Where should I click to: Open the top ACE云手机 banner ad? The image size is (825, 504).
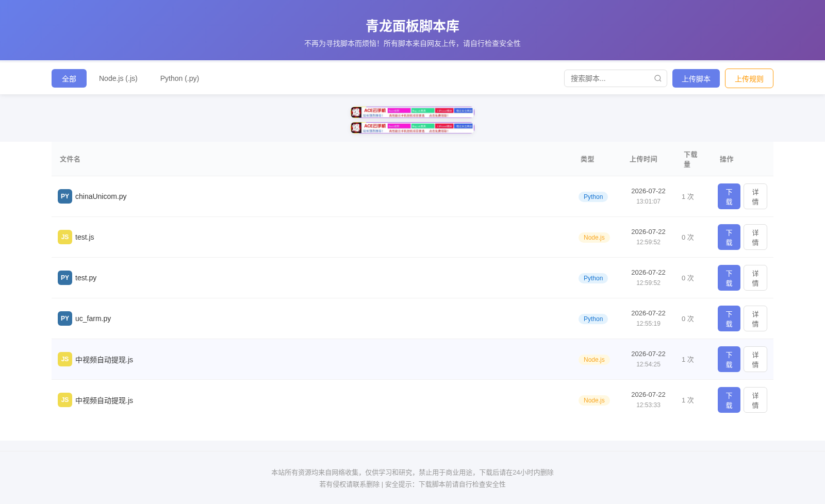(412, 112)
